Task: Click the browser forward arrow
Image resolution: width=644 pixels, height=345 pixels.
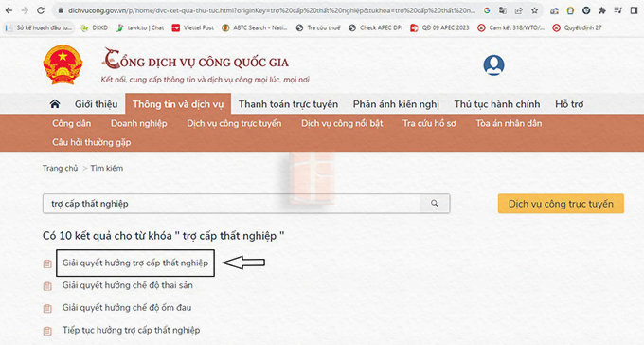Action: pyautogui.click(x=25, y=10)
